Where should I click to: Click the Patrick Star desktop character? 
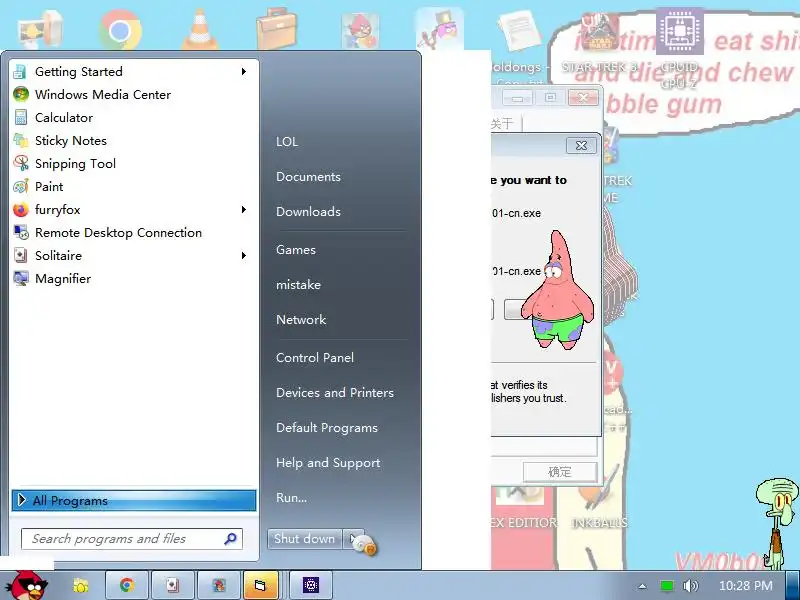coord(559,290)
